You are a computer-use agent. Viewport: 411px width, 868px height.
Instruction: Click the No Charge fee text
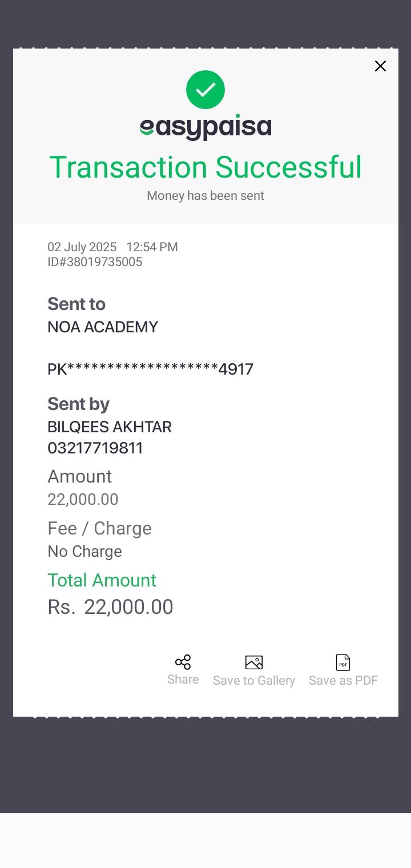tap(84, 552)
